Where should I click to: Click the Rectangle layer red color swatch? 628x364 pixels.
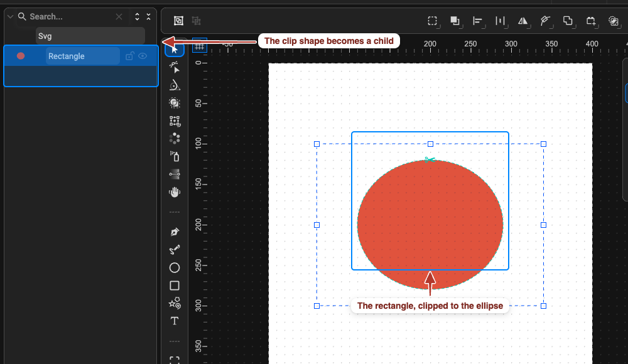pyautogui.click(x=21, y=56)
